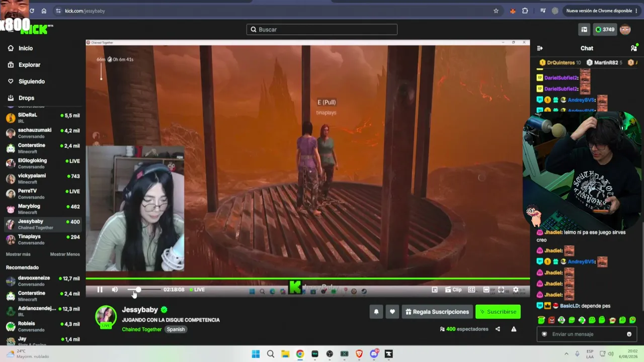The image size is (644, 362).
Task: Report the stream with the warning icon
Action: click(x=514, y=329)
